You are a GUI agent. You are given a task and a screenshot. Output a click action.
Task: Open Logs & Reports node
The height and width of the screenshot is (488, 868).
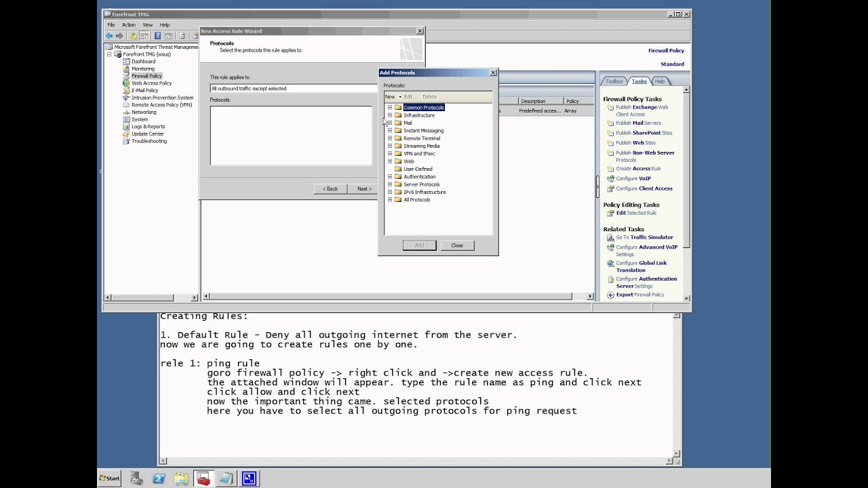(148, 127)
